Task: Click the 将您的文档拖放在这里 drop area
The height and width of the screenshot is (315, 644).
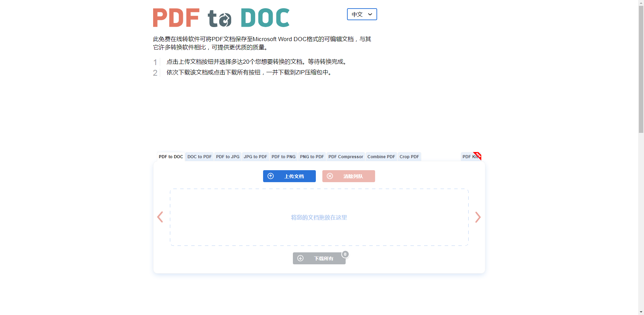Action: coord(319,217)
